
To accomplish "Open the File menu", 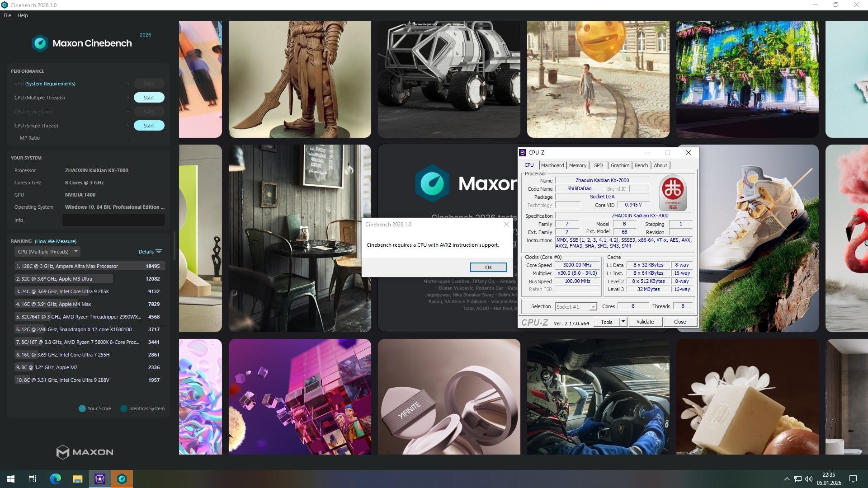I will 7,15.
